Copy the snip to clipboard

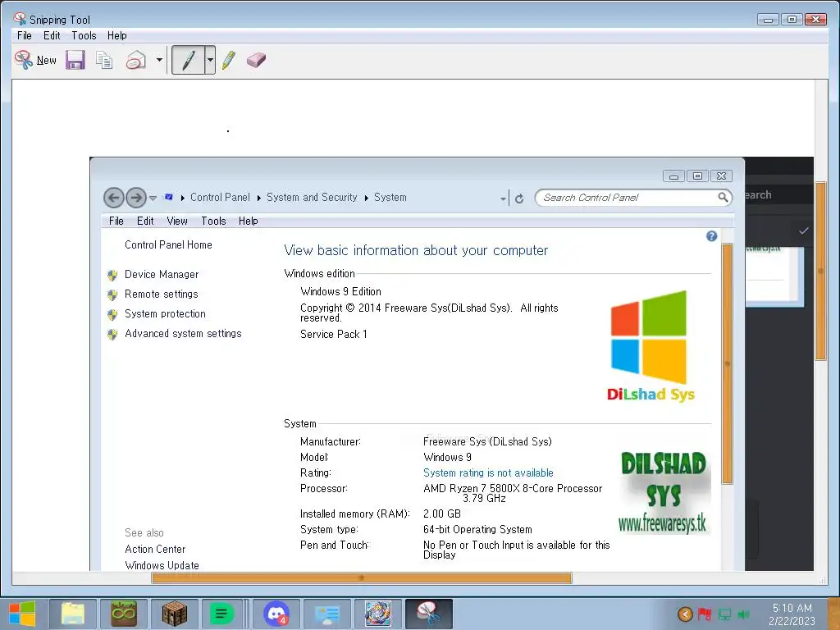pyautogui.click(x=104, y=60)
